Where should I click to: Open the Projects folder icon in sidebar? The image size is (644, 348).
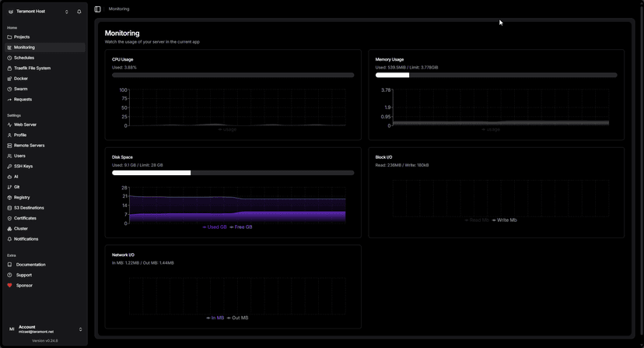click(9, 37)
